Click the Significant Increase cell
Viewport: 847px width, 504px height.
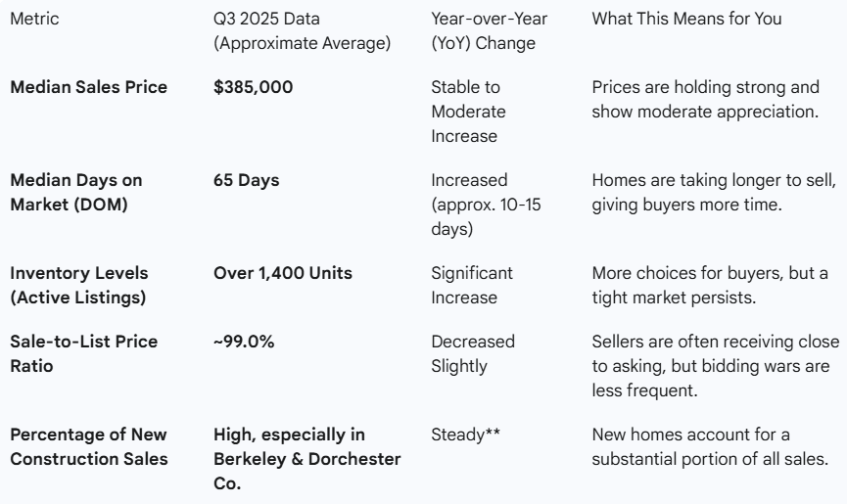(472, 285)
